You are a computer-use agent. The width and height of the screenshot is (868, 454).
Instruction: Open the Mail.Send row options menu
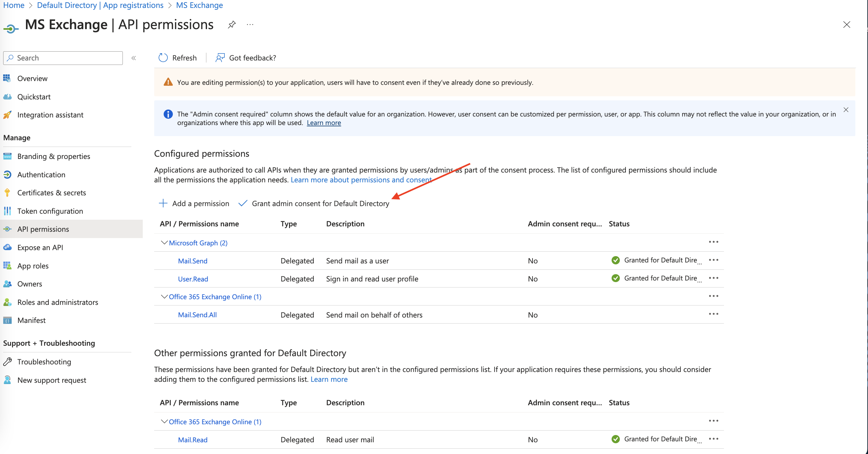714,260
